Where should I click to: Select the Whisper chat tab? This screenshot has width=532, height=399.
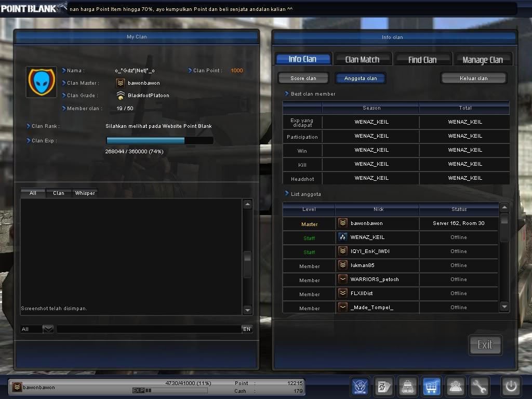click(x=85, y=193)
